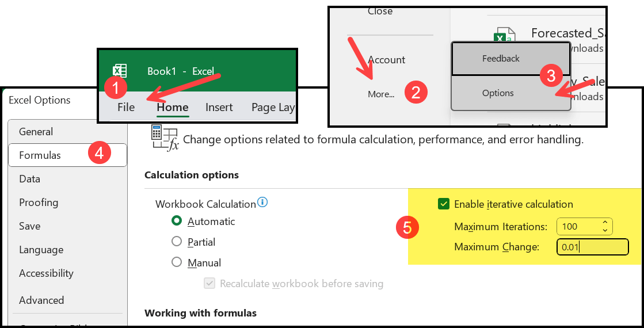Open the Workbook Calculation info icon
644x328 pixels.
(262, 202)
